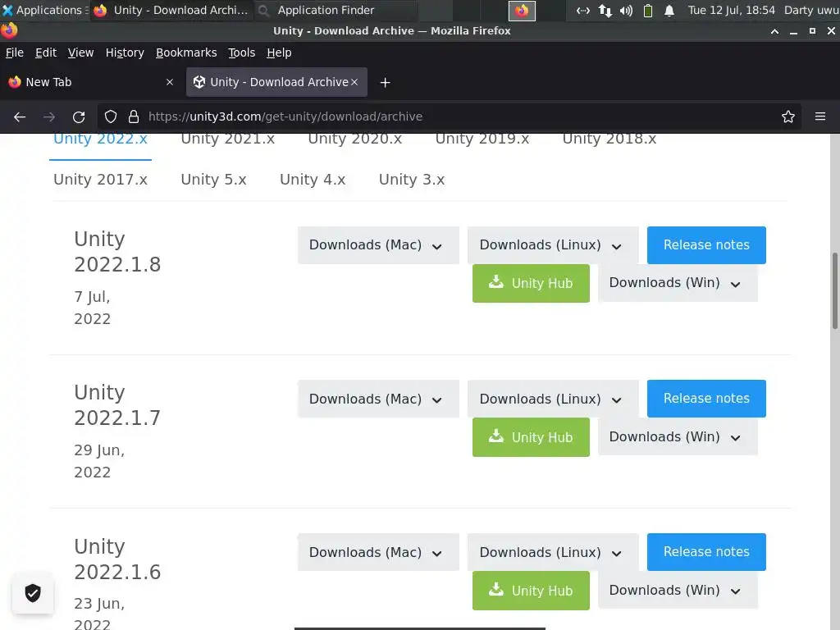Click the clock showing Tue 12 Jul, 18:54
840x630 pixels.
tap(731, 10)
